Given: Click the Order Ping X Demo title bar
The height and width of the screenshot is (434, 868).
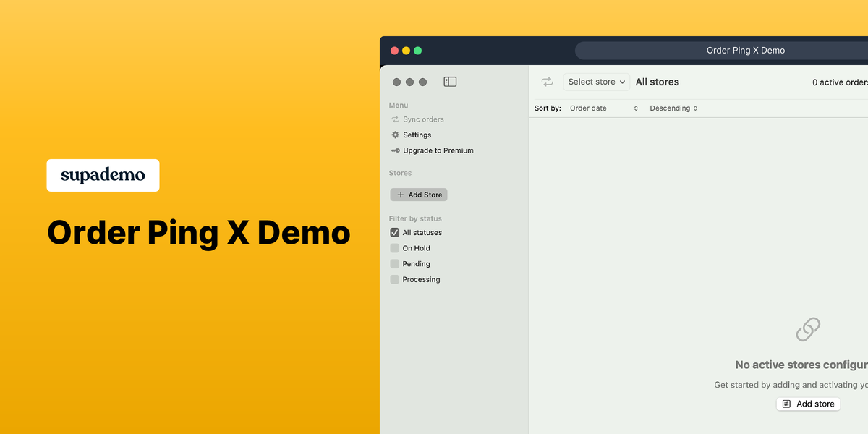Looking at the screenshot, I should [x=745, y=51].
